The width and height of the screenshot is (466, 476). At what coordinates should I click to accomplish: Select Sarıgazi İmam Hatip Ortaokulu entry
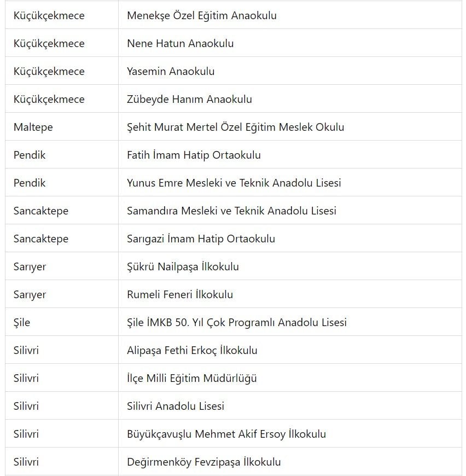tap(201, 239)
